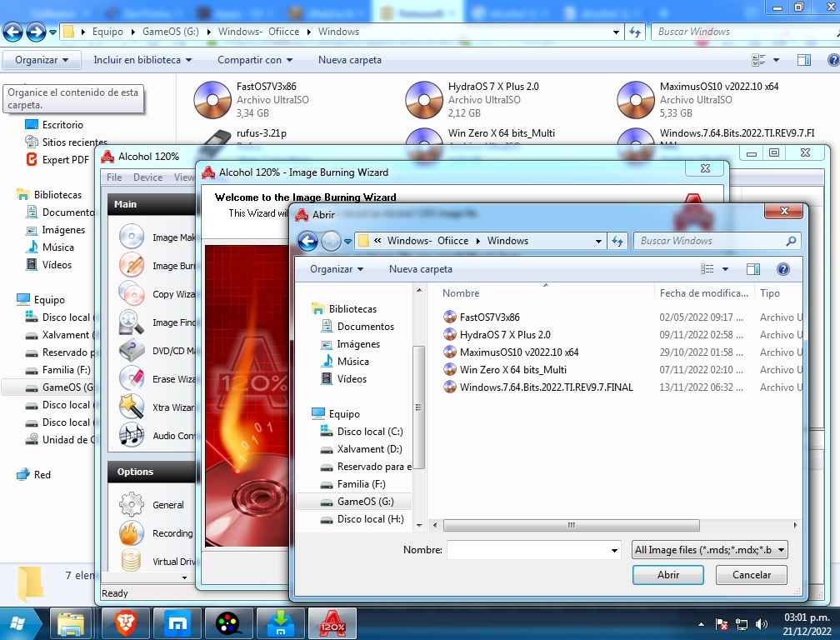Screen dimensions: 840x640
Task: Click horizontal scrollbar in Abrir file list
Action: click(x=572, y=525)
